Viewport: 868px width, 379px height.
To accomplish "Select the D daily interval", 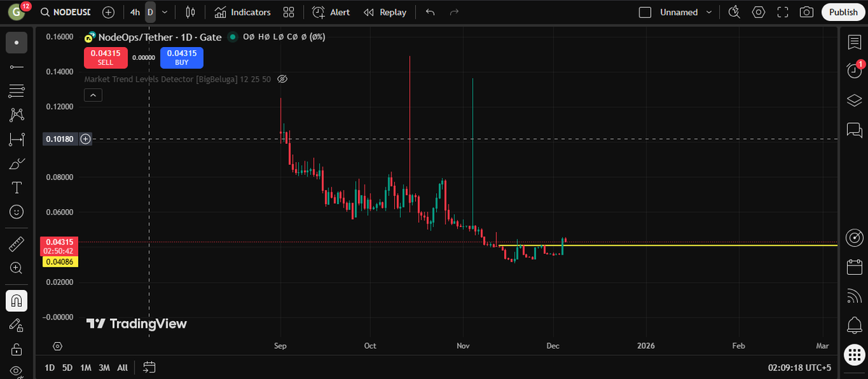I will tap(150, 12).
